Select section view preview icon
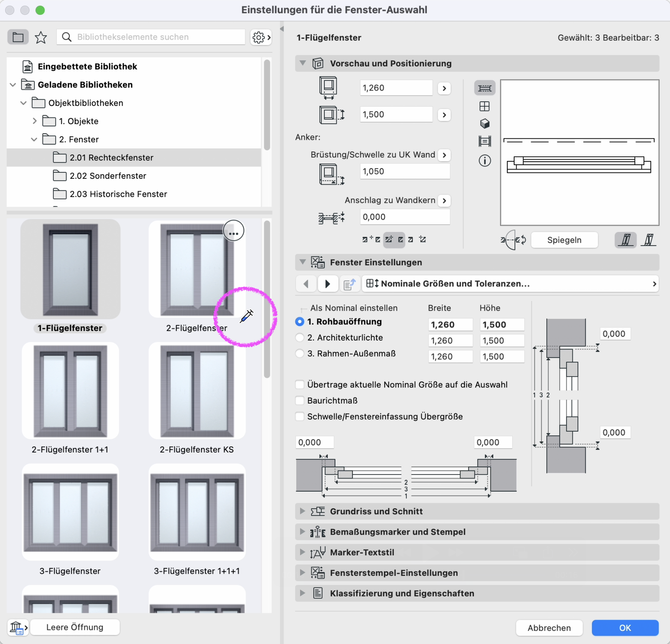Viewport: 670px width, 644px height. click(x=485, y=141)
